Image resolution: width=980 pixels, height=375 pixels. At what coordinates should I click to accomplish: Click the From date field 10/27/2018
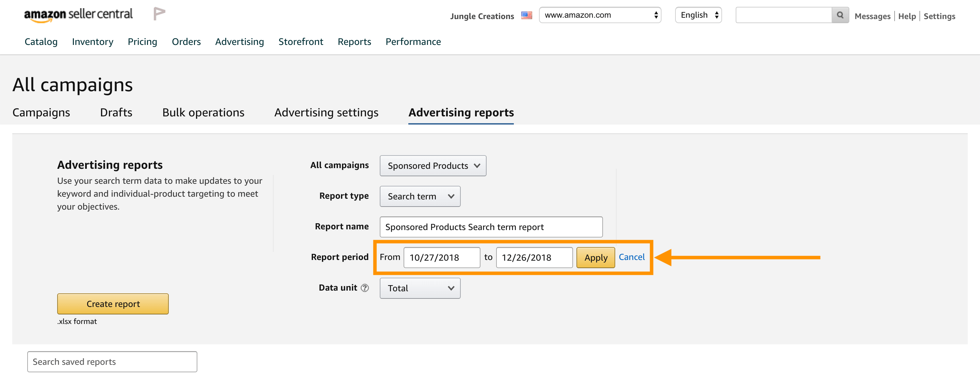pos(442,258)
